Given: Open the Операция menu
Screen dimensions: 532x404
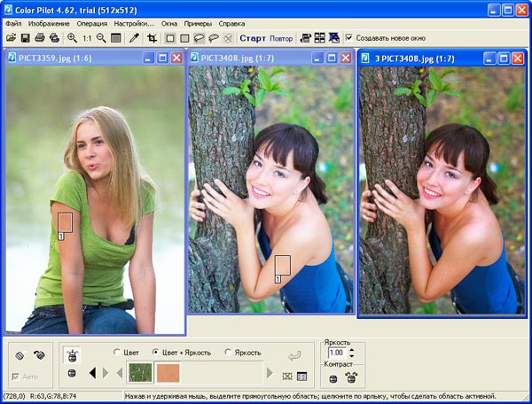Looking at the screenshot, I should point(92,24).
